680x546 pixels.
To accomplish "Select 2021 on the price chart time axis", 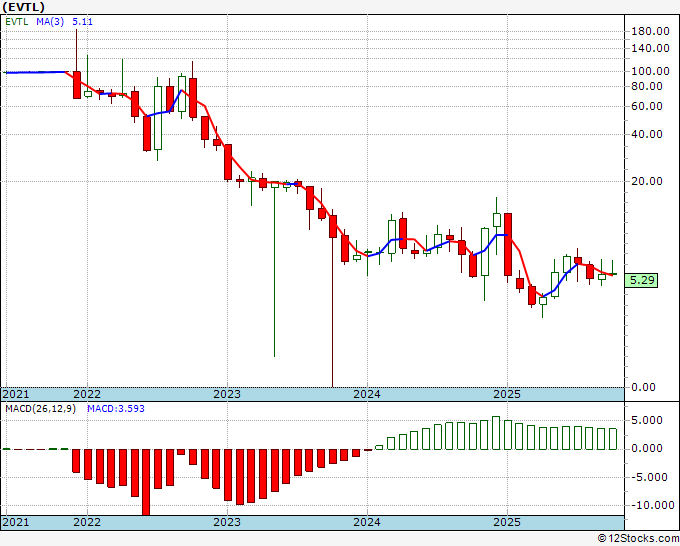I will [x=16, y=394].
